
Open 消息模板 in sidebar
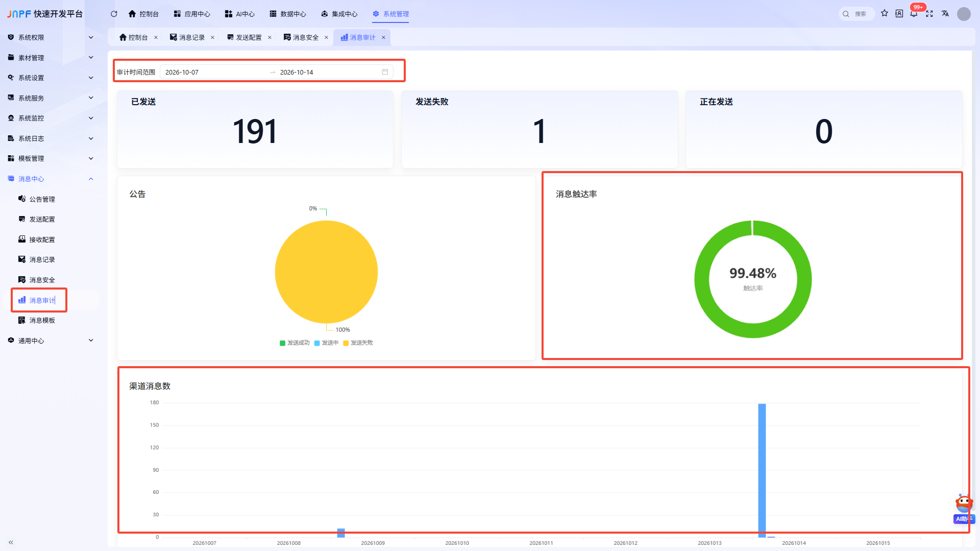click(42, 320)
